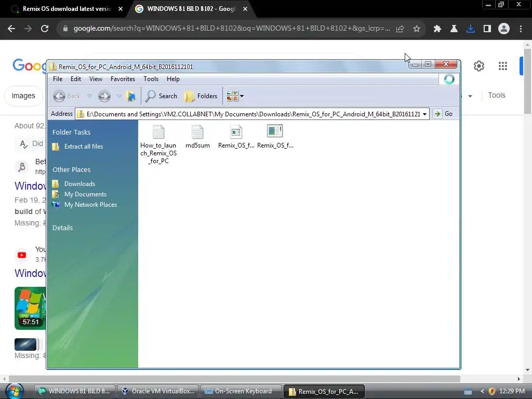Open Downloads under Other Places
This screenshot has width=532, height=399.
[79, 184]
